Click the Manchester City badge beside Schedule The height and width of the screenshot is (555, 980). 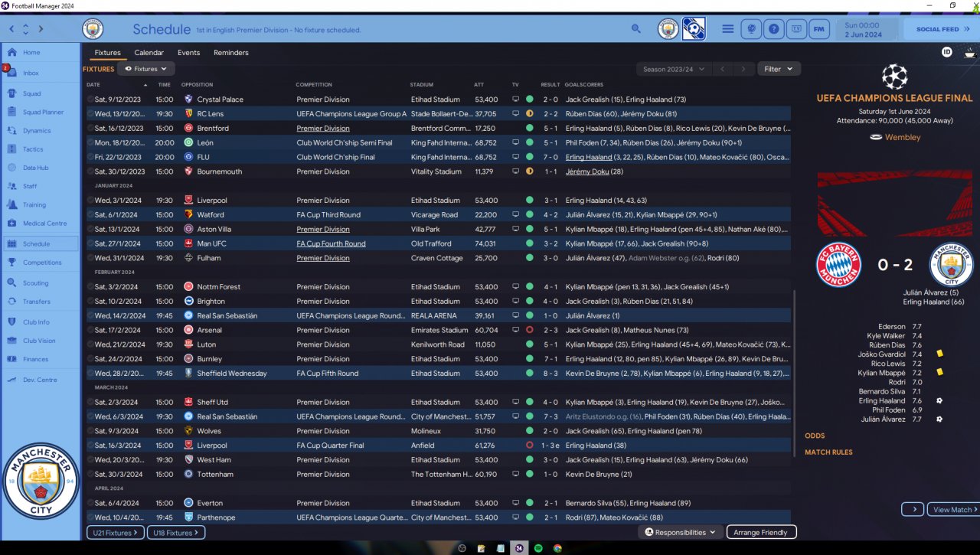click(93, 29)
